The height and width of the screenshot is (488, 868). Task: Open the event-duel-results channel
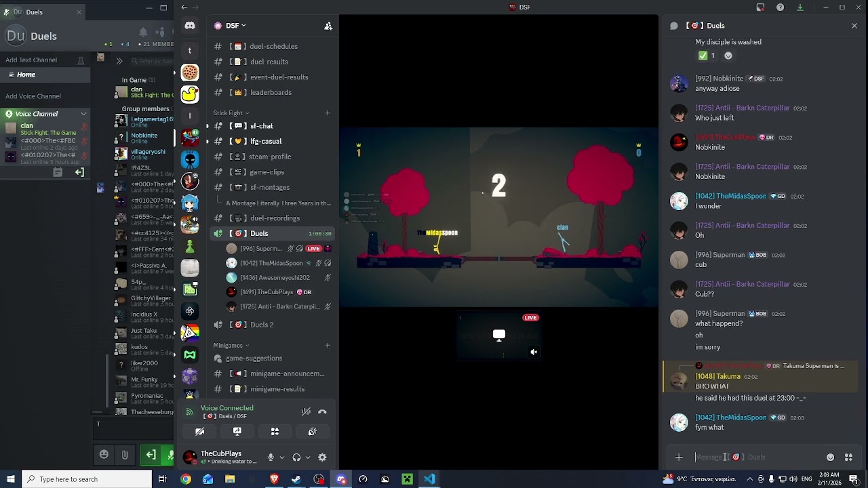(x=271, y=77)
